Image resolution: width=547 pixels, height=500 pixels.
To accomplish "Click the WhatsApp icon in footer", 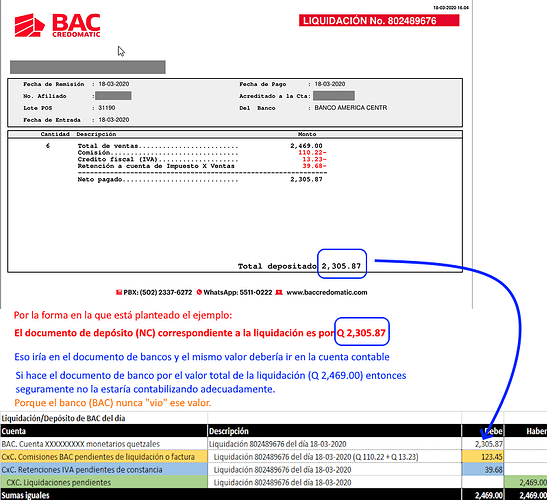I will point(199,292).
